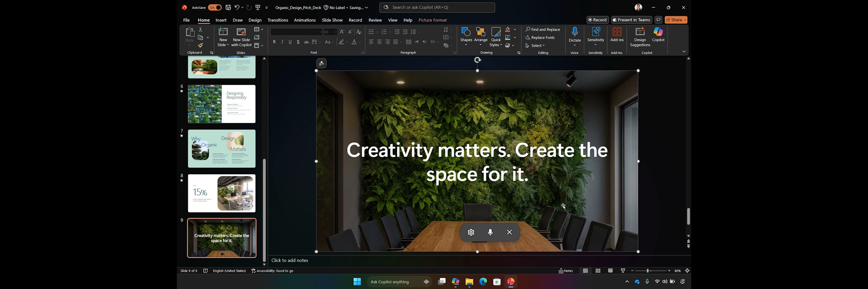The image size is (868, 289).
Task: Click the Share button
Action: [x=676, y=20]
